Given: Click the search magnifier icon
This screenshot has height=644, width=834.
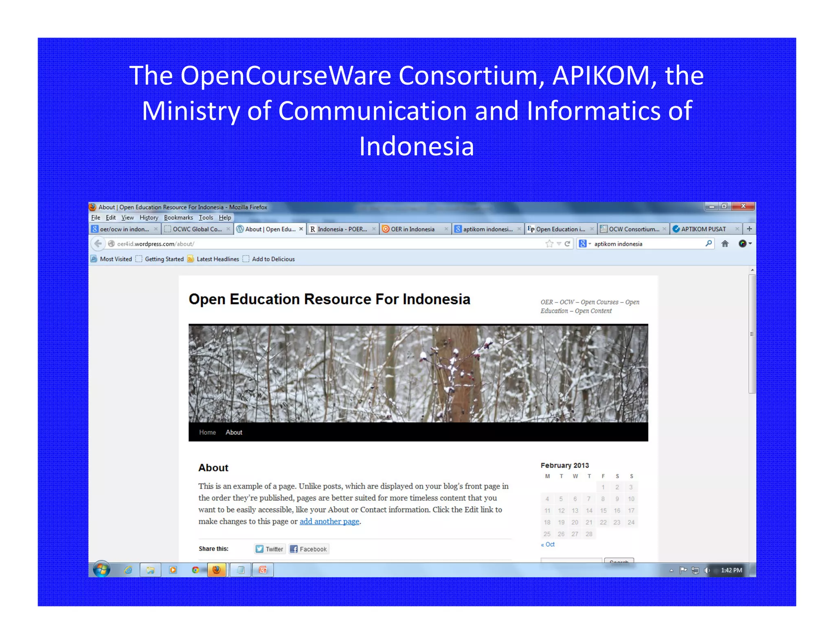Looking at the screenshot, I should pyautogui.click(x=709, y=243).
